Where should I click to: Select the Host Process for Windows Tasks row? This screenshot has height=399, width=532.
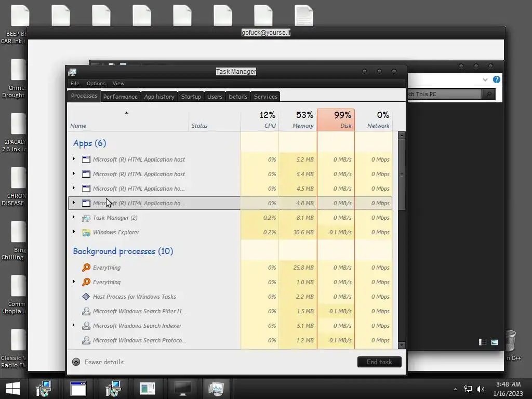coord(230,297)
